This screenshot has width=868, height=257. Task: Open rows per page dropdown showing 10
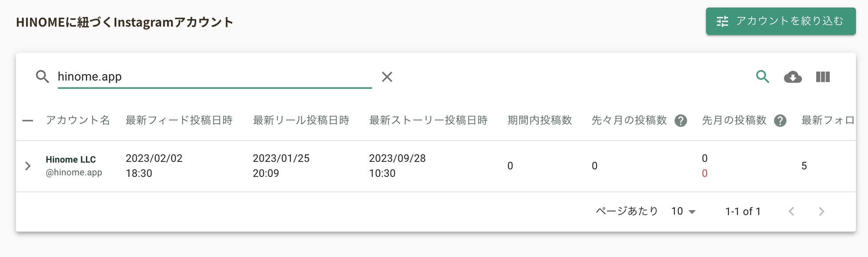click(x=683, y=211)
